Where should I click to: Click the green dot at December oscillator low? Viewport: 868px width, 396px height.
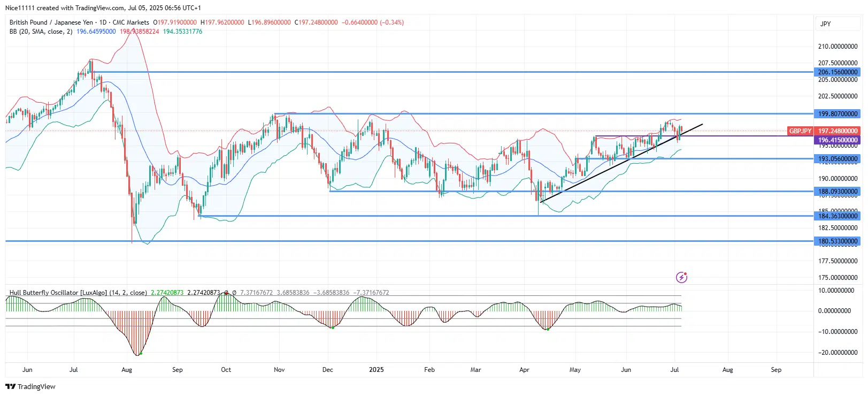(x=333, y=328)
